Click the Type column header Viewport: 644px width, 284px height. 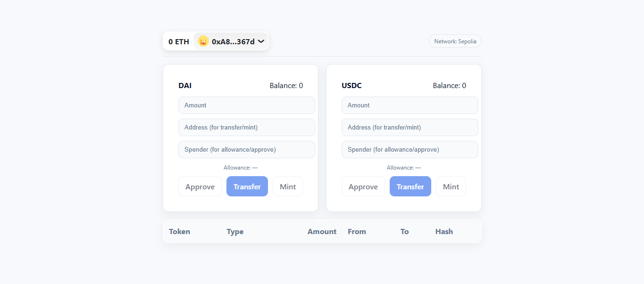pos(235,232)
